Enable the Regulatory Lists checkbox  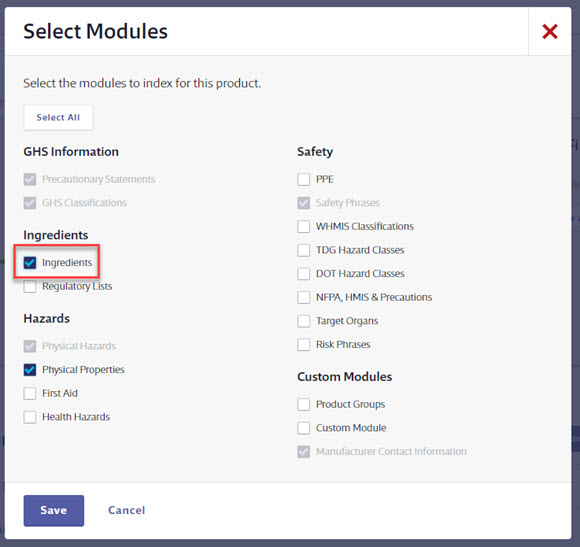tap(30, 286)
